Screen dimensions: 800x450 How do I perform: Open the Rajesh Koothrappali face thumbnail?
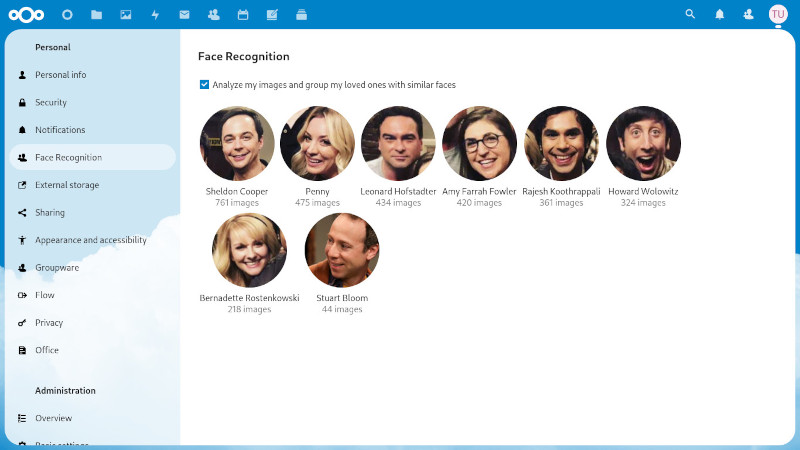point(561,143)
